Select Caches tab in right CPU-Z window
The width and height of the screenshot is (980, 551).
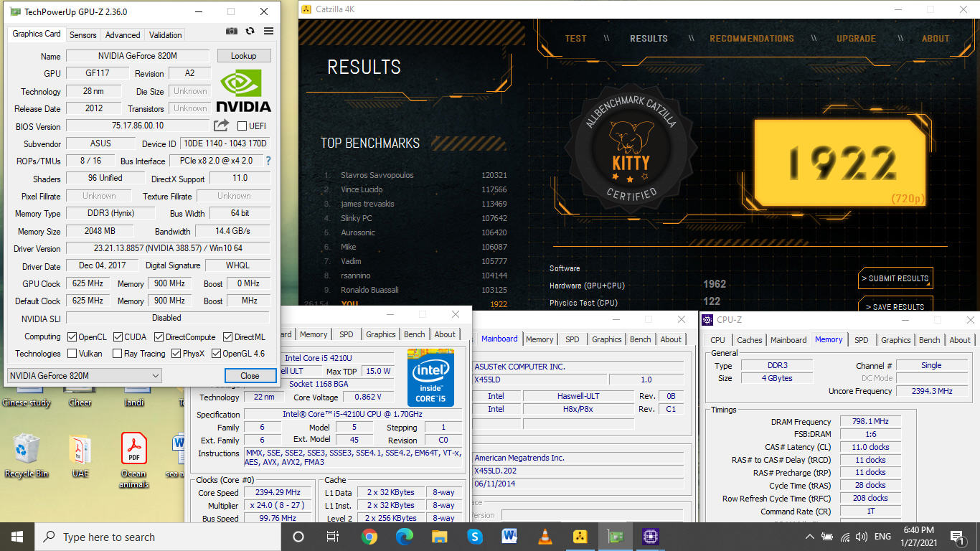point(750,340)
